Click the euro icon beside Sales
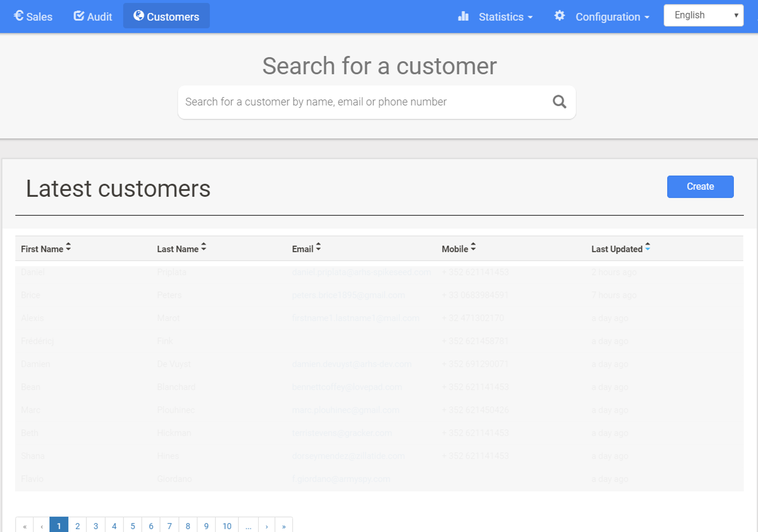 (18, 15)
